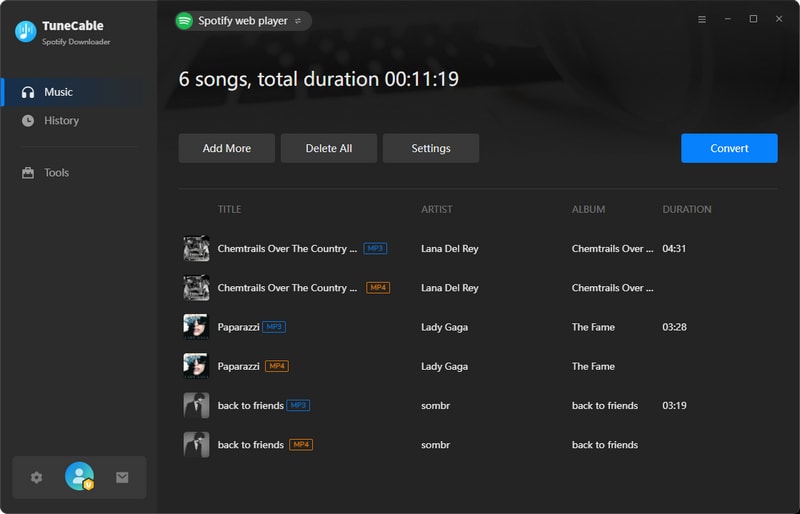Select back to friends MP3 title

tap(251, 405)
